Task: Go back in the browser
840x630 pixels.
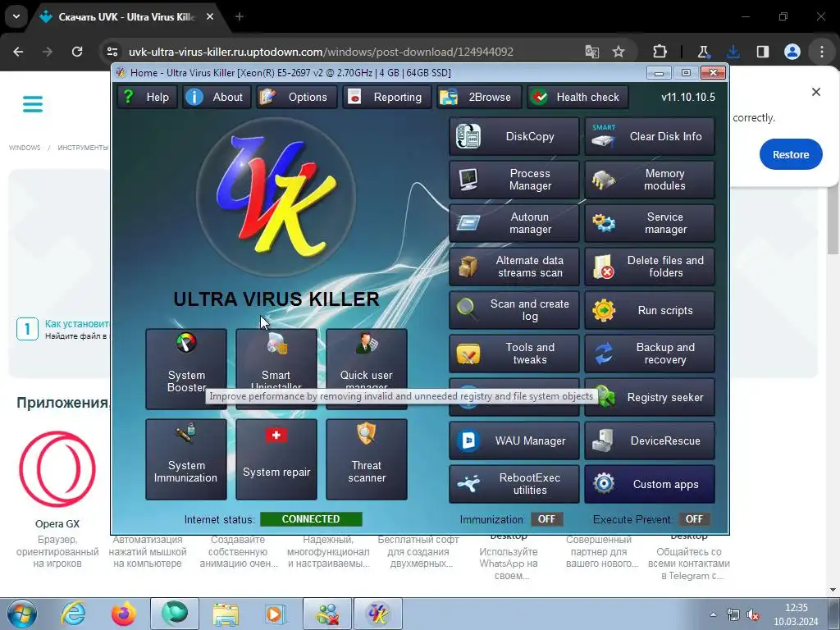Action: (x=18, y=52)
